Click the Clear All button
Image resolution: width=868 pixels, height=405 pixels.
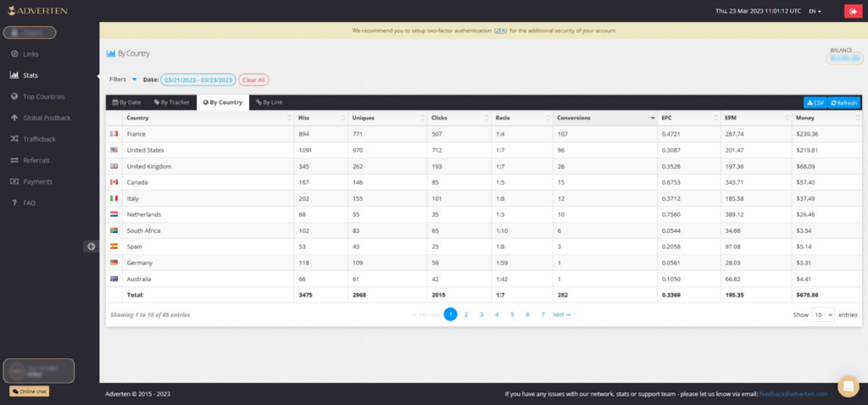253,80
